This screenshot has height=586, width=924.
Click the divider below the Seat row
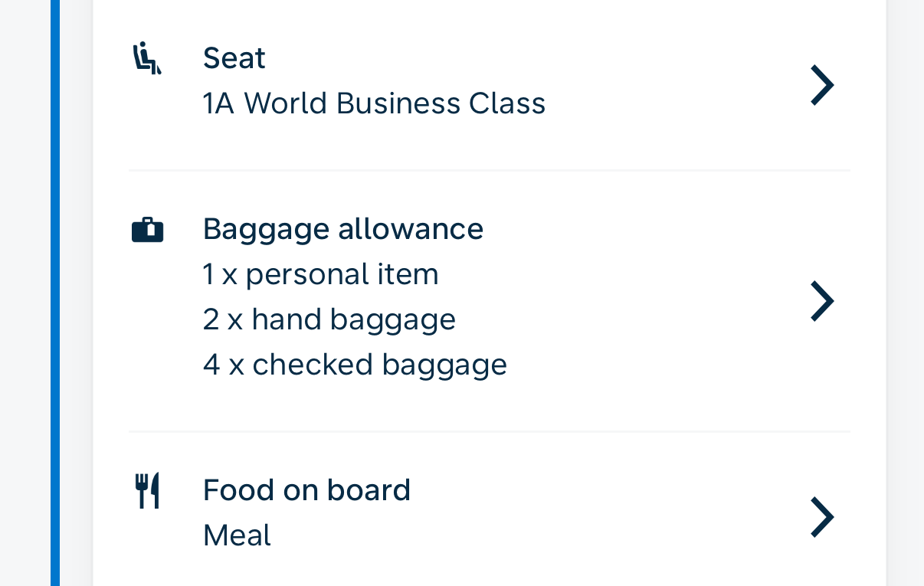click(x=489, y=170)
